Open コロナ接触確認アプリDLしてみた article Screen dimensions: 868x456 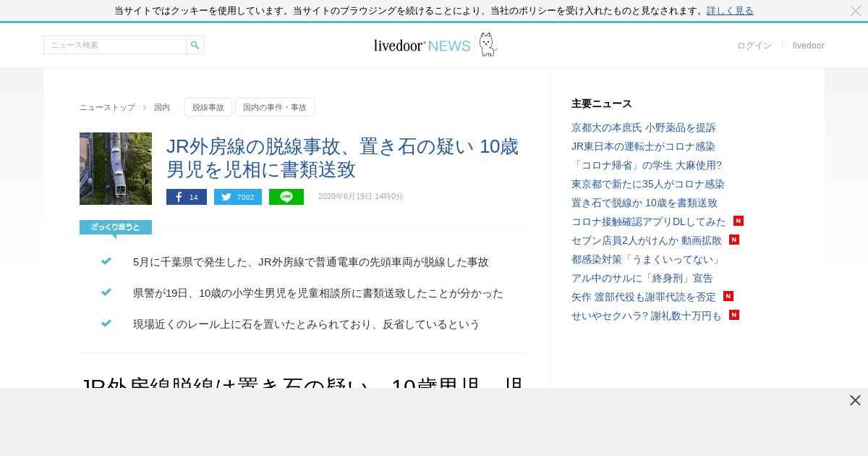point(649,221)
